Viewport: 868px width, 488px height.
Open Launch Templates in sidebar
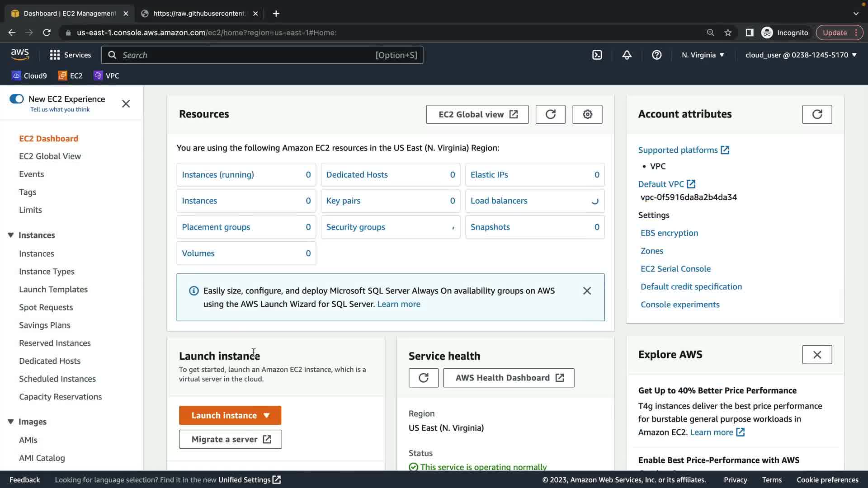coord(53,289)
